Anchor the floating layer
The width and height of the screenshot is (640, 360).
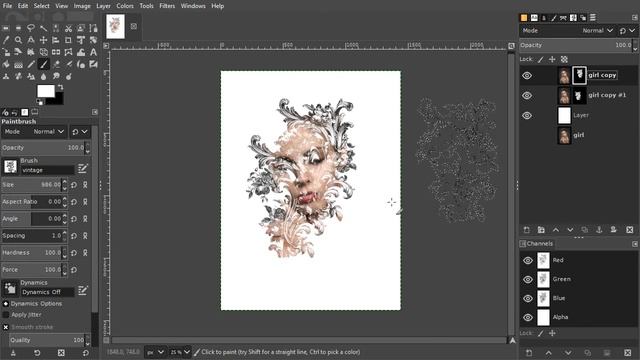pyautogui.click(x=599, y=230)
